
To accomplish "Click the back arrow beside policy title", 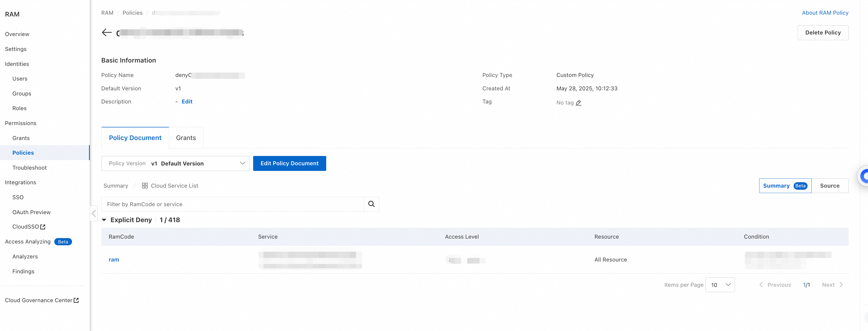I will (107, 32).
